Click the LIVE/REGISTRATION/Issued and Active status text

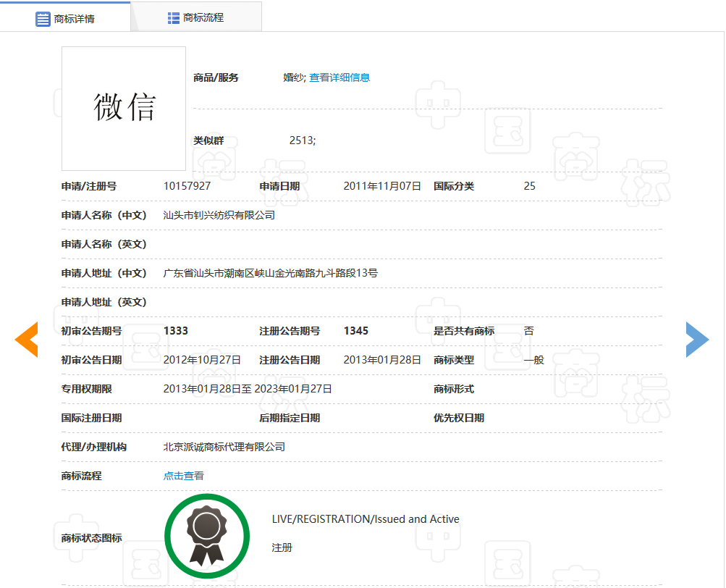(x=366, y=519)
